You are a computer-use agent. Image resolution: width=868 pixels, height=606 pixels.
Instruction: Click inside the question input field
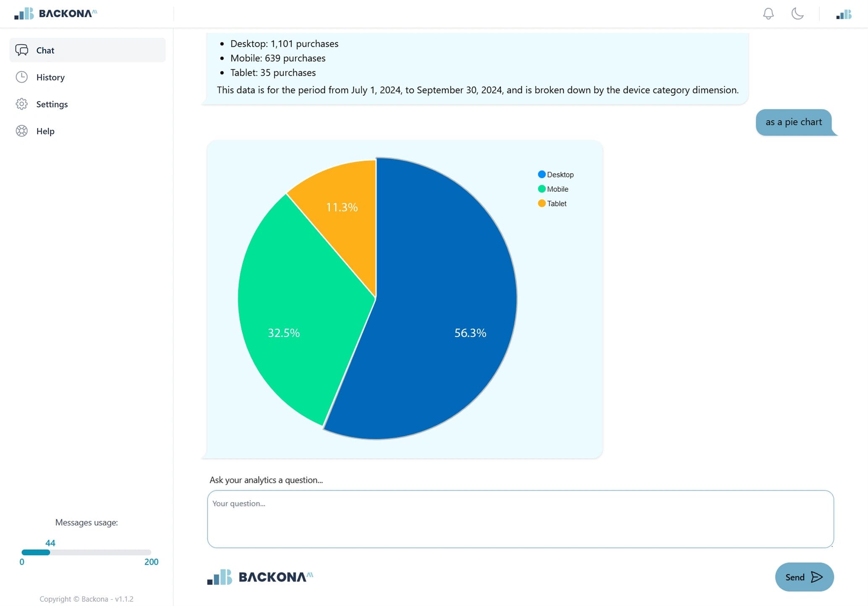pyautogui.click(x=519, y=520)
